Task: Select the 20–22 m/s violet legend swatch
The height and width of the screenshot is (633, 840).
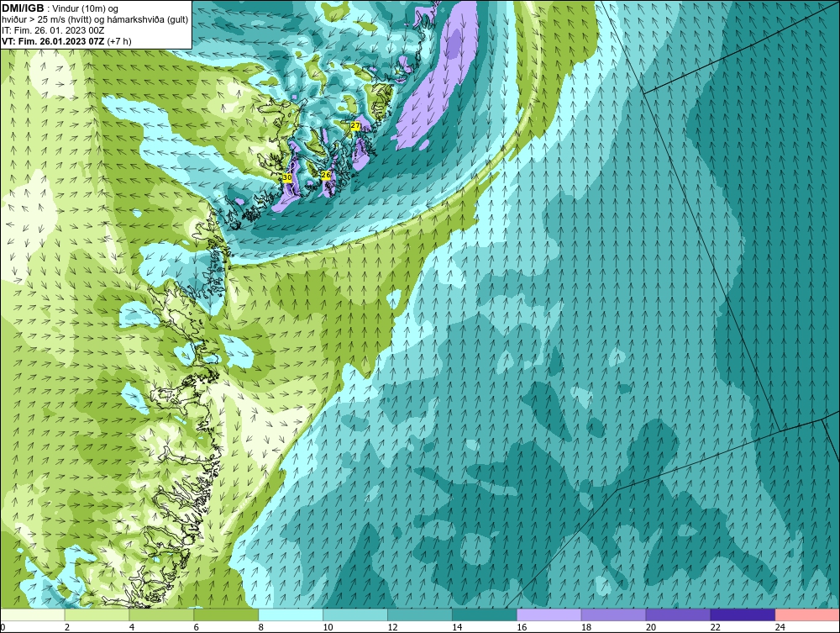Action: (x=678, y=615)
